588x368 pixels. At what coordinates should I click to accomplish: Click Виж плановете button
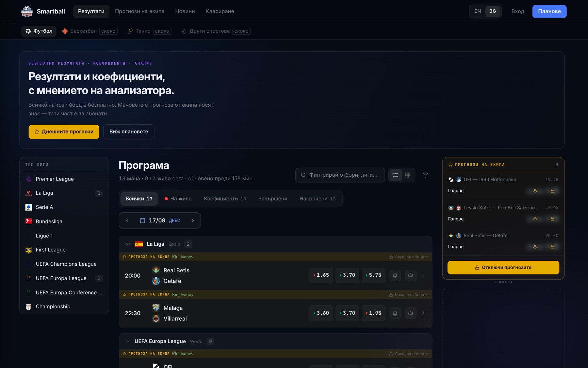(129, 132)
